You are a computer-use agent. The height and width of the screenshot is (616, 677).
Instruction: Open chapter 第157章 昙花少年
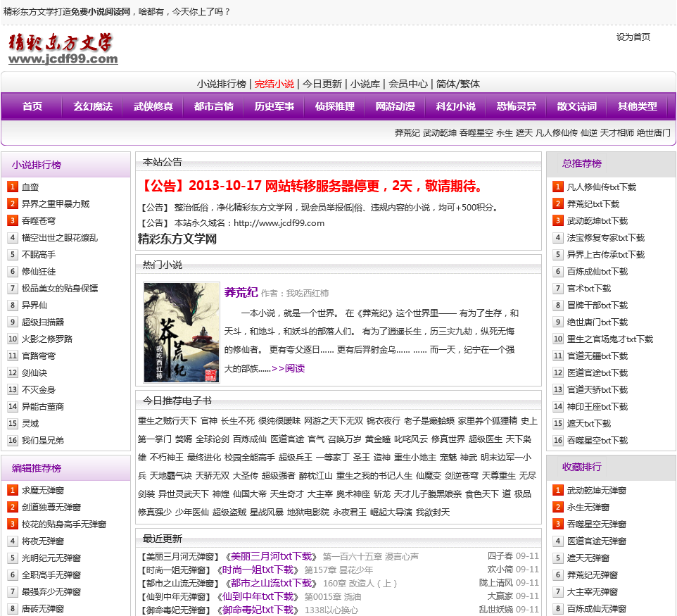(x=338, y=570)
